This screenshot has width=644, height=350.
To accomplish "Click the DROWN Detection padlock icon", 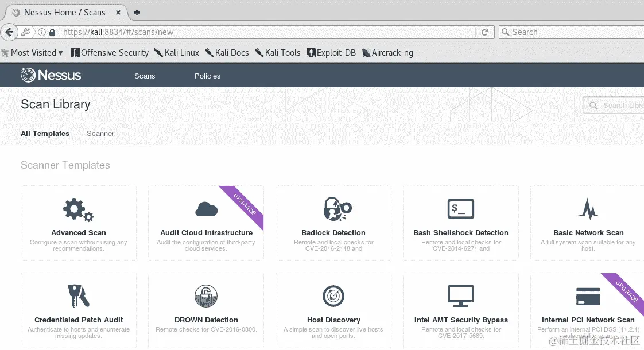I will [x=205, y=295].
